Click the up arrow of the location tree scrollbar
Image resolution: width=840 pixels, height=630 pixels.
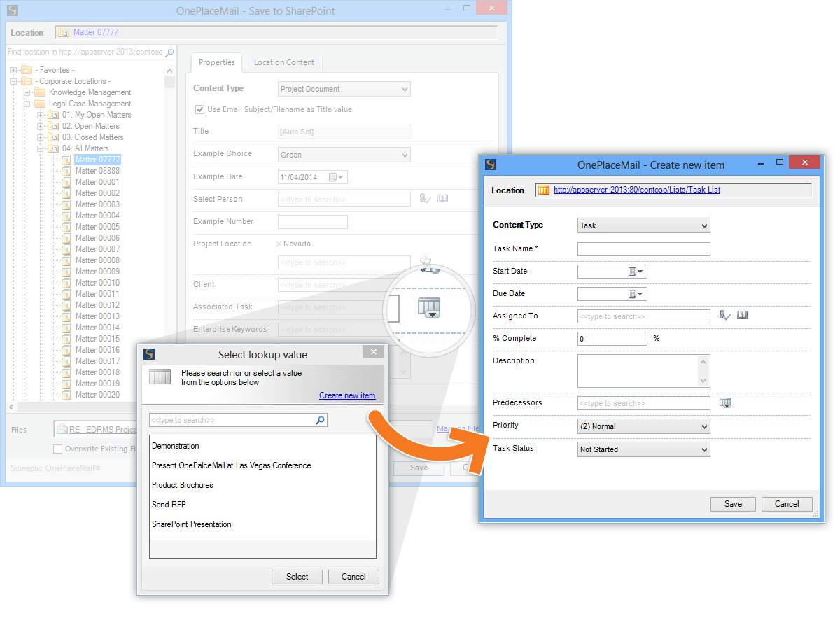[169, 71]
